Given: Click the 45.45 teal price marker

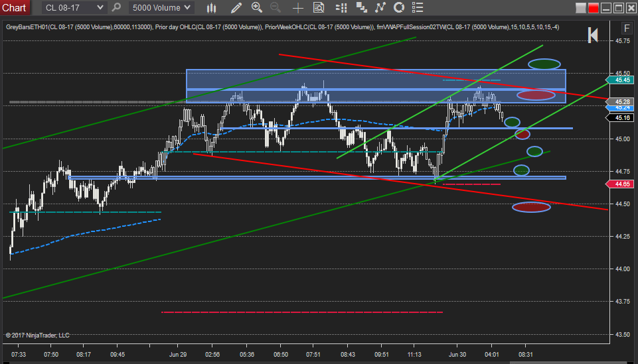Looking at the screenshot, I should 621,80.
